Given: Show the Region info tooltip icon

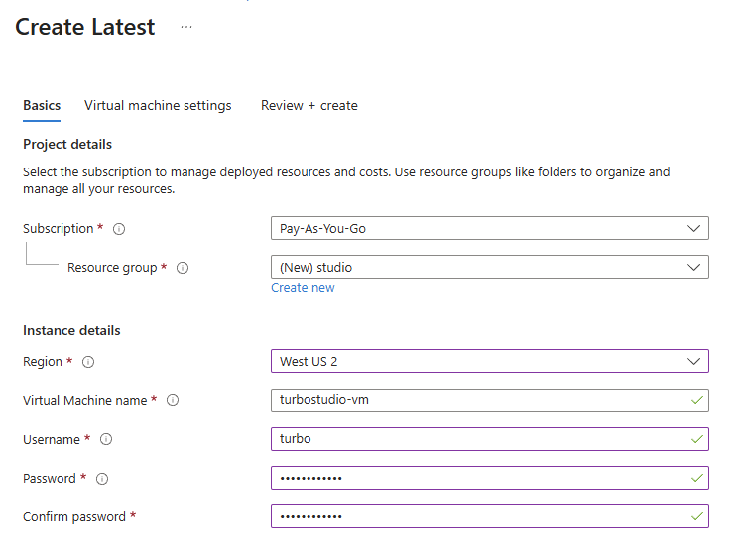Looking at the screenshot, I should point(88,362).
